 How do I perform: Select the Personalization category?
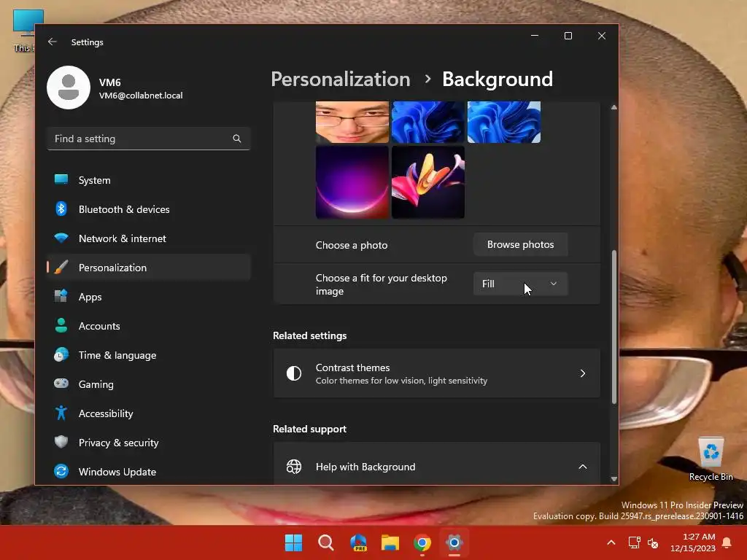click(x=149, y=268)
